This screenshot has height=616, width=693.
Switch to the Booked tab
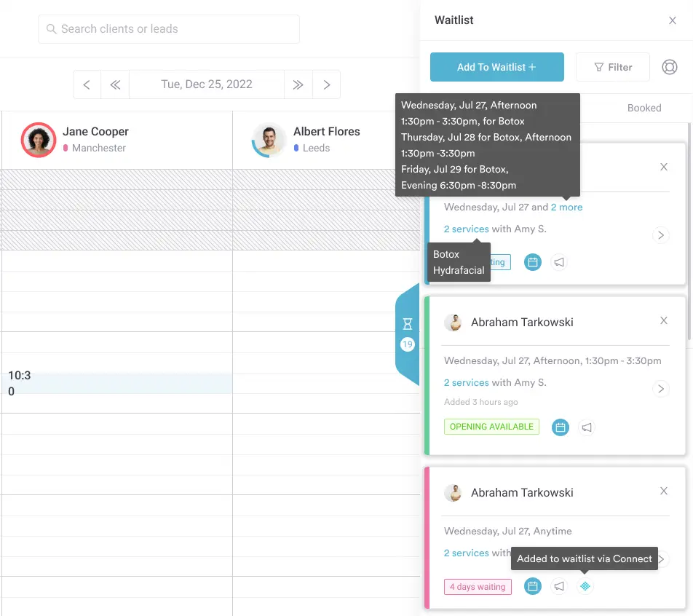pos(643,107)
